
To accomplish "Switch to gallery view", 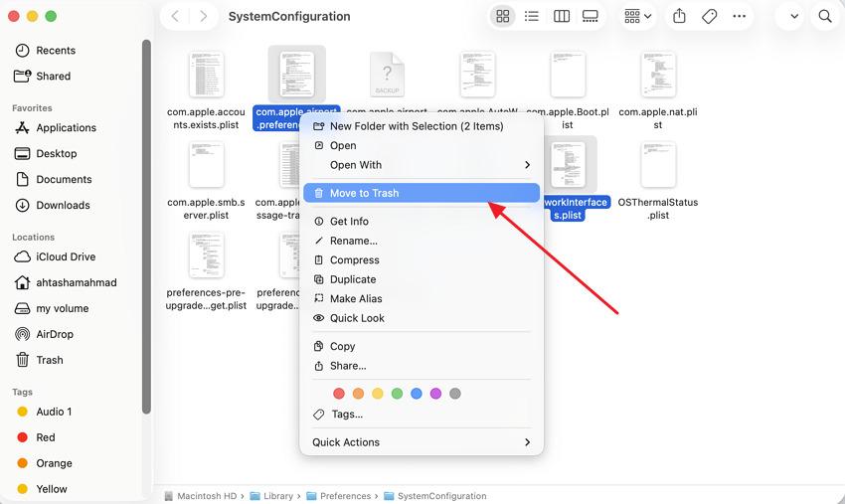I will (x=591, y=16).
